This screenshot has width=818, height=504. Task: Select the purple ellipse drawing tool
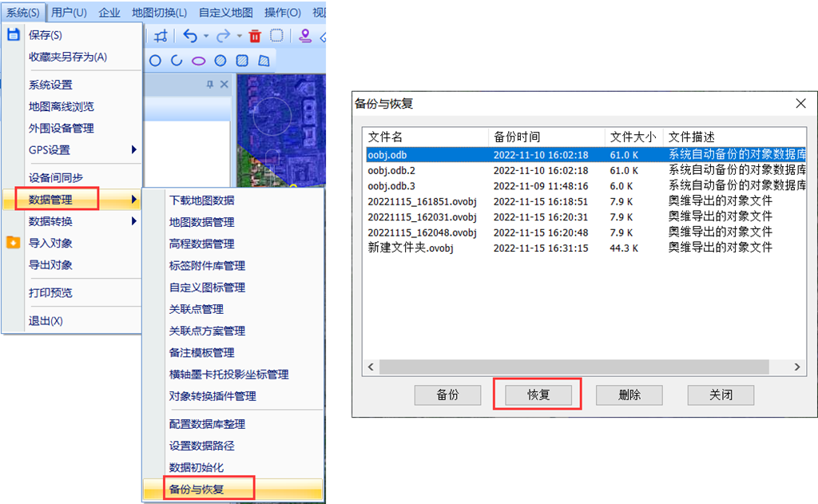(x=198, y=61)
